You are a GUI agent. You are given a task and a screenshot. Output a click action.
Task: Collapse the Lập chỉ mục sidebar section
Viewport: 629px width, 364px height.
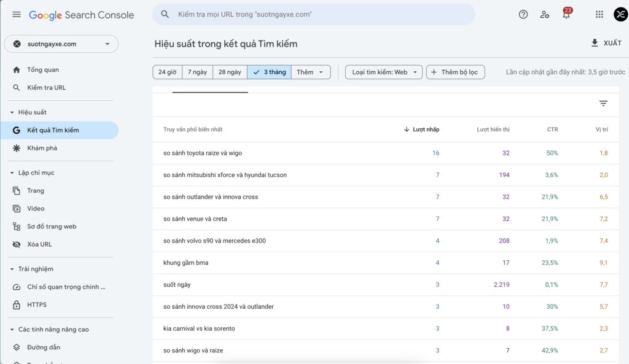point(12,172)
